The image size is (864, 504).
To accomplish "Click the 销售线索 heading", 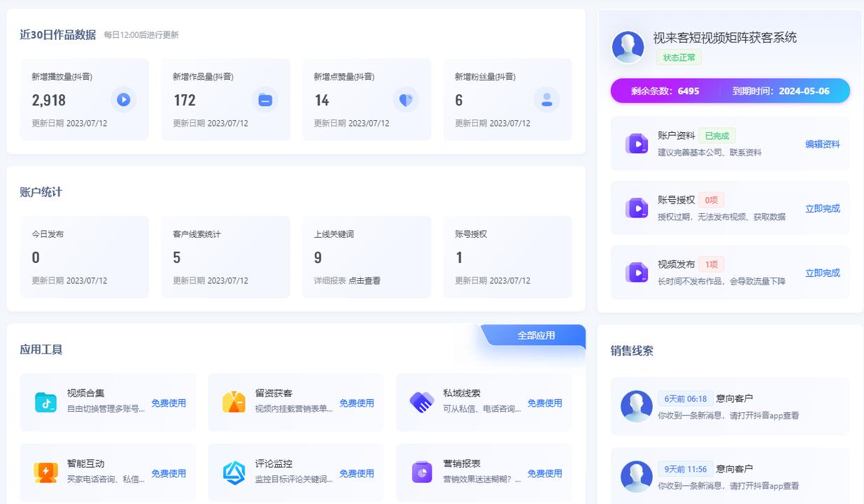I will (x=632, y=351).
